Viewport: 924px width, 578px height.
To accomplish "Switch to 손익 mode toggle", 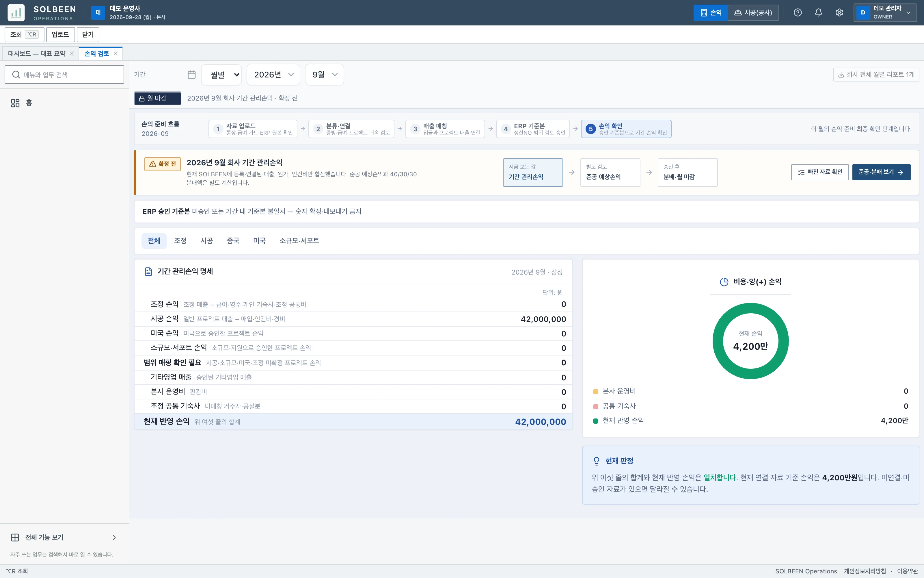I will (711, 13).
